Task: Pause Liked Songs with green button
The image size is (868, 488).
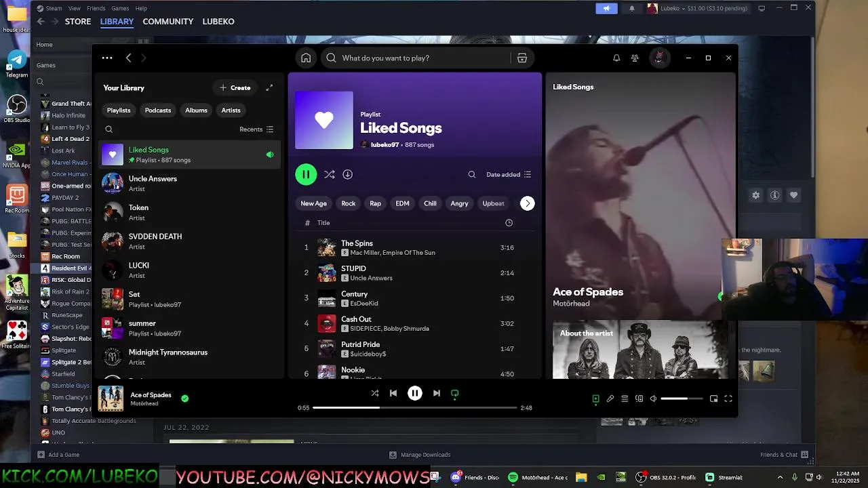Action: 306,174
